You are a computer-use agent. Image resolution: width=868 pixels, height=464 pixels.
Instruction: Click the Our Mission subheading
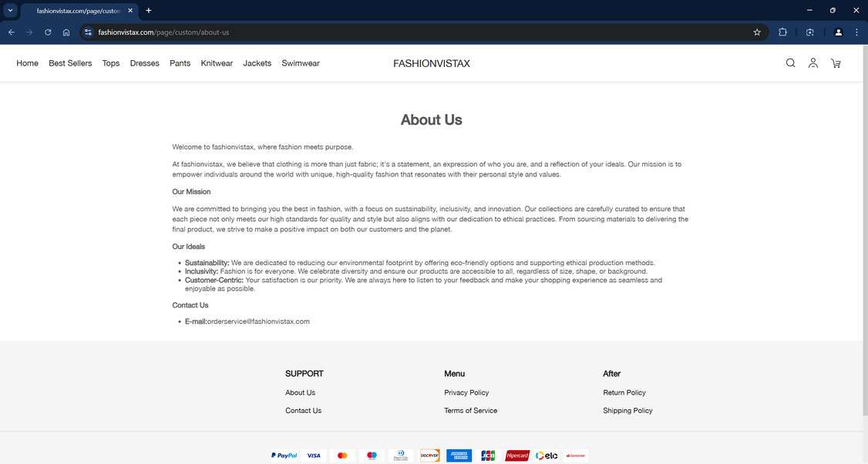191,192
